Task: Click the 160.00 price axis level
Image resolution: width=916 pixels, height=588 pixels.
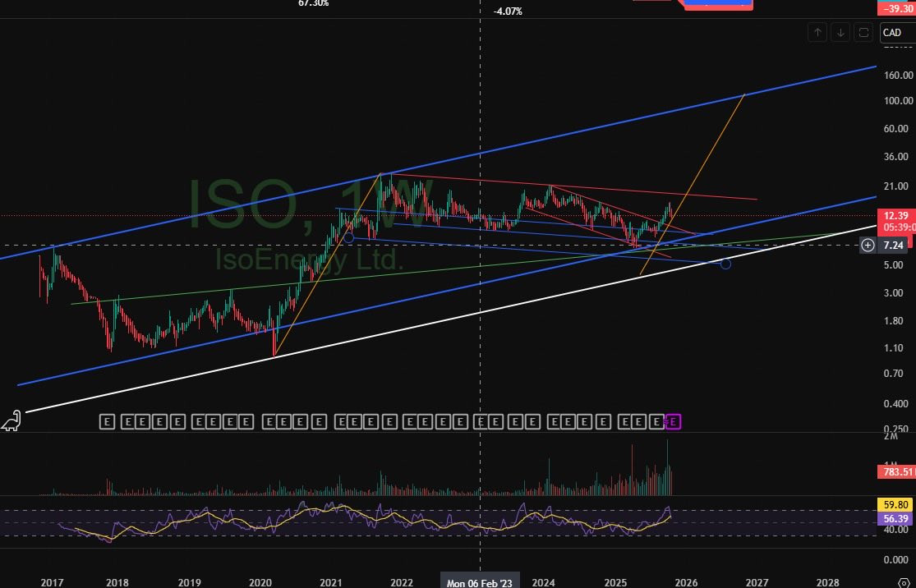Action: point(899,76)
